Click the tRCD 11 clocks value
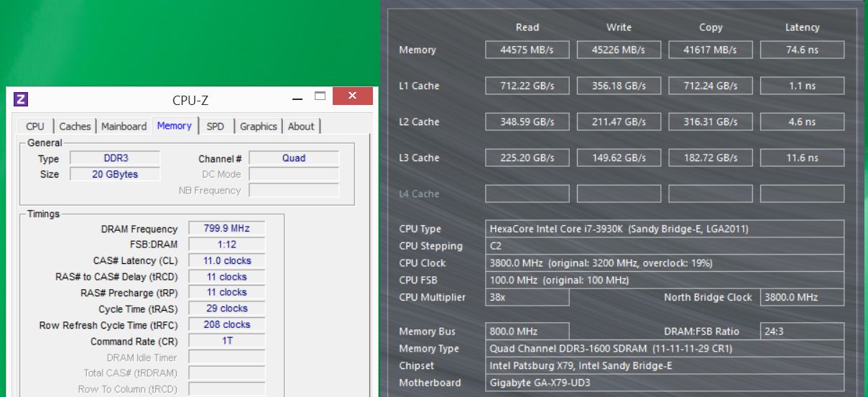Image resolution: width=868 pixels, height=397 pixels. point(226,276)
